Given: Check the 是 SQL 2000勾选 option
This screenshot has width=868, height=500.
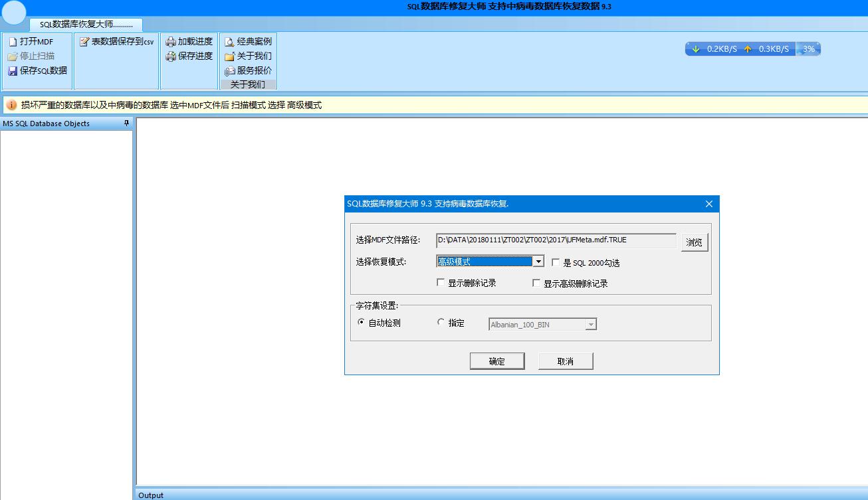Looking at the screenshot, I should click(586, 263).
